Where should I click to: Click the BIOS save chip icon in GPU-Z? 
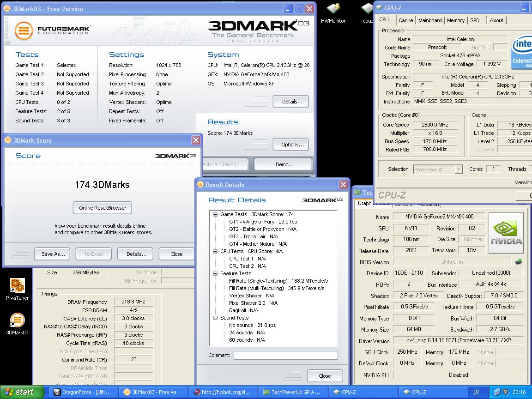518,261
